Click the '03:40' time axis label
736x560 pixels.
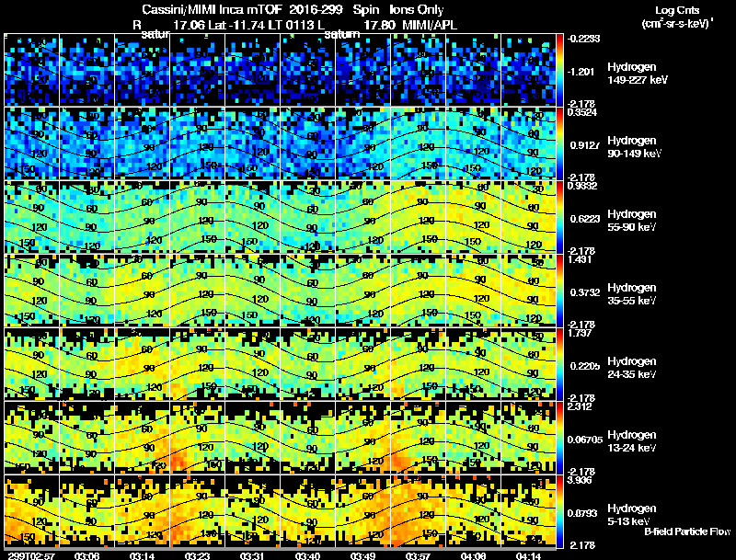coord(307,556)
